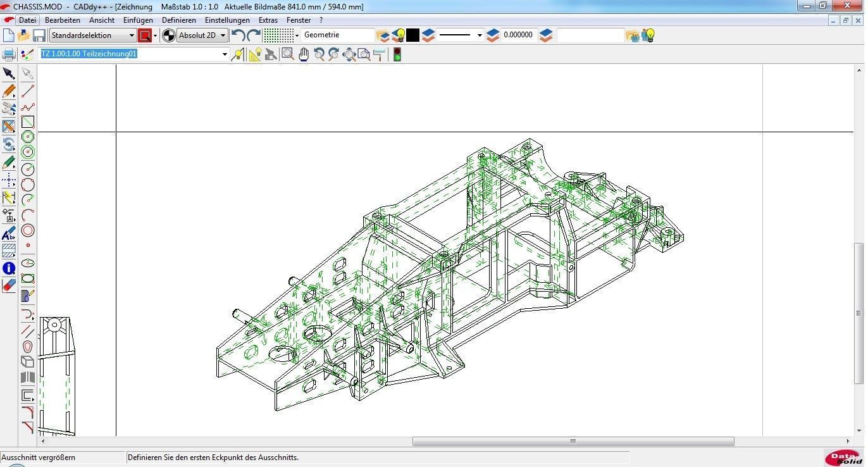Viewport: 868px width, 467px height.
Task: Select the line drawing tool
Action: [28, 91]
